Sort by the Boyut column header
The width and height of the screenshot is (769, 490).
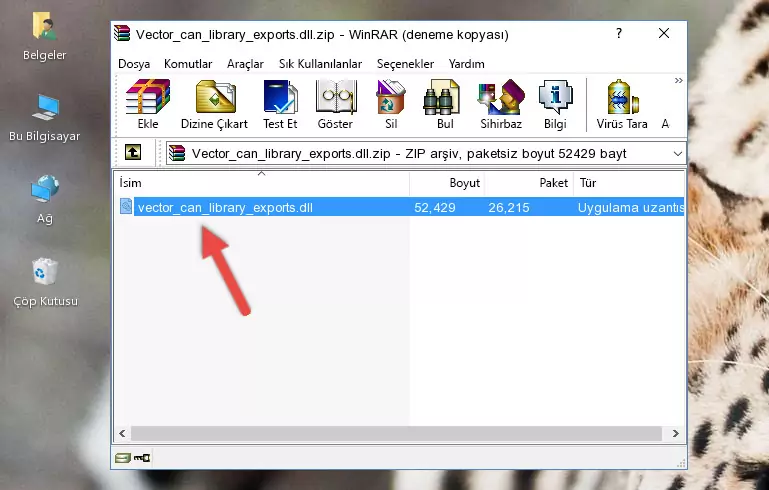(447, 182)
